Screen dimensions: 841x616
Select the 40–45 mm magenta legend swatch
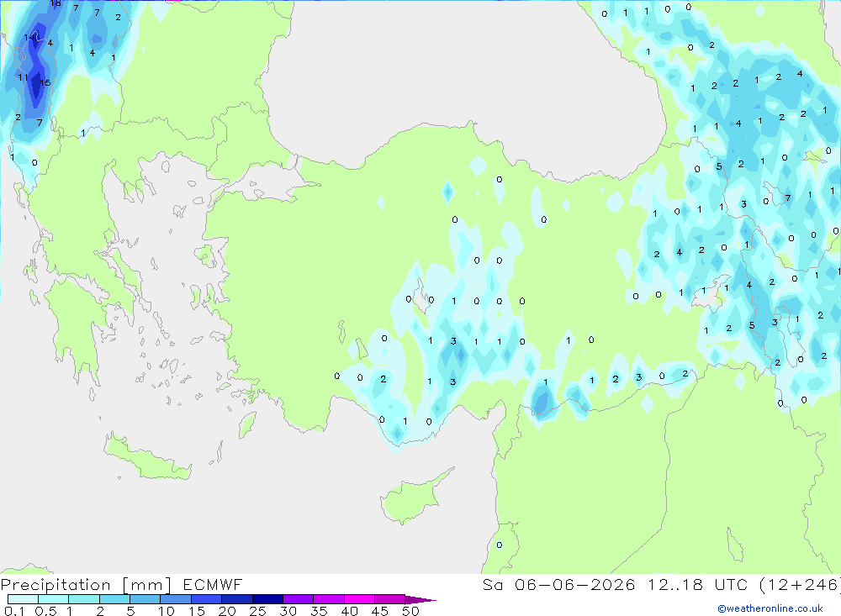coord(359,599)
